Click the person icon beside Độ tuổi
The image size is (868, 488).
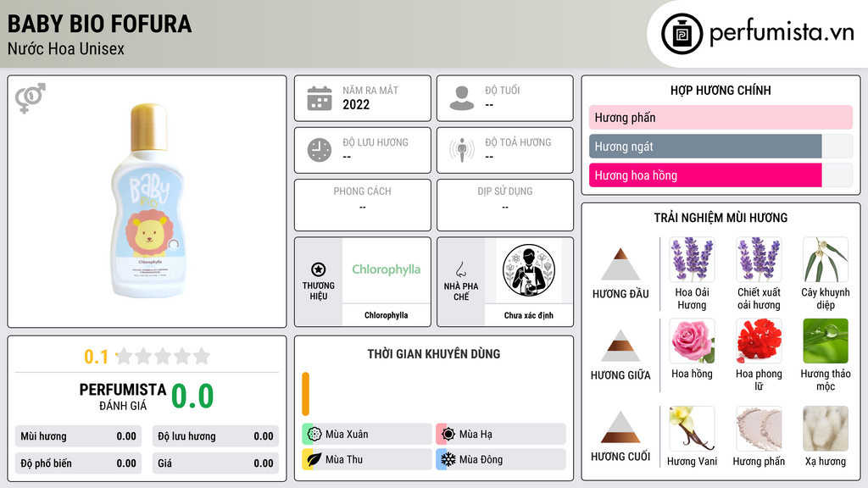click(462, 98)
